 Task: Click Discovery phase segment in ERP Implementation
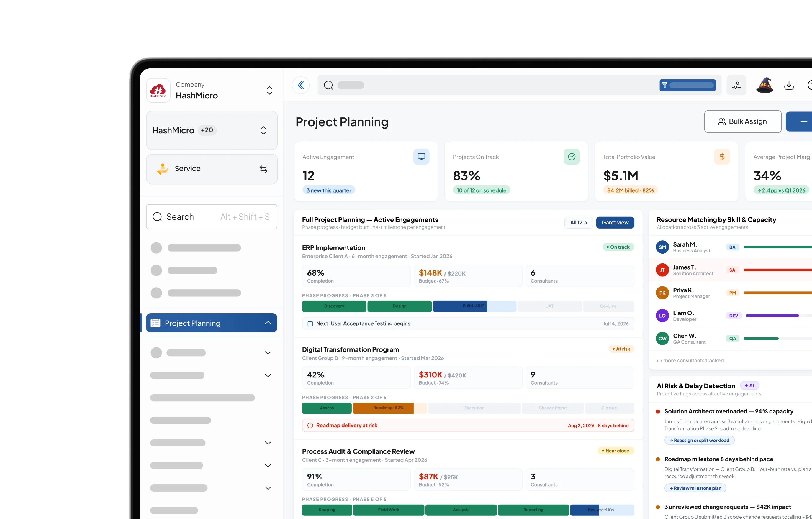(x=334, y=306)
